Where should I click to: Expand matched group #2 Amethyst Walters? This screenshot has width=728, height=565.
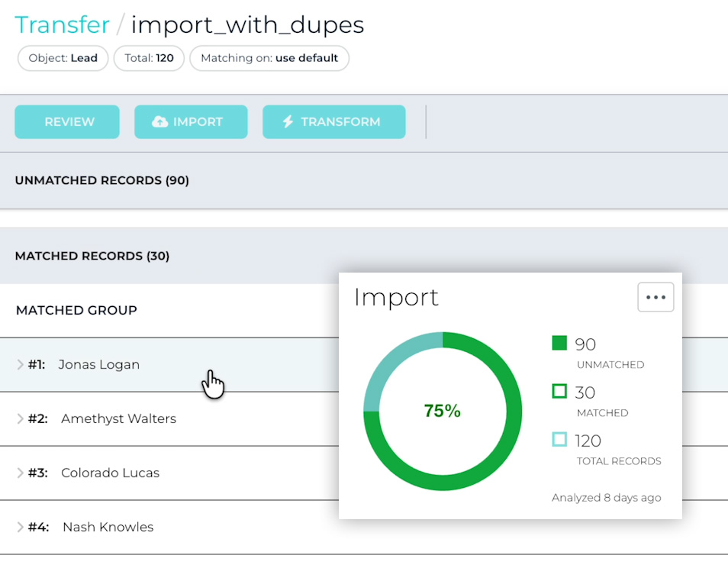[x=21, y=418]
